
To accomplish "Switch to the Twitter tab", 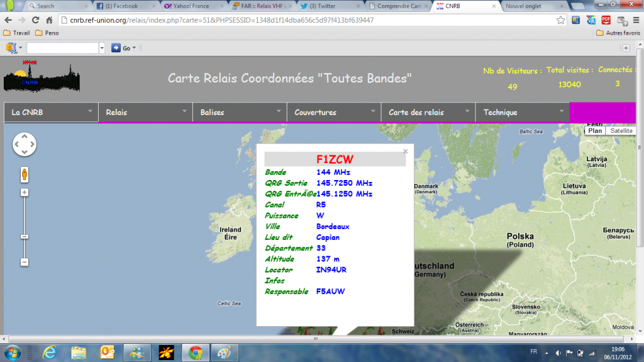I will tap(330, 6).
